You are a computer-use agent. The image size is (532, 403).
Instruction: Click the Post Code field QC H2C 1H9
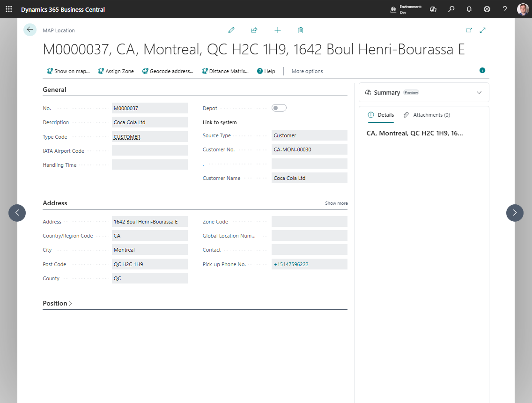click(x=150, y=264)
